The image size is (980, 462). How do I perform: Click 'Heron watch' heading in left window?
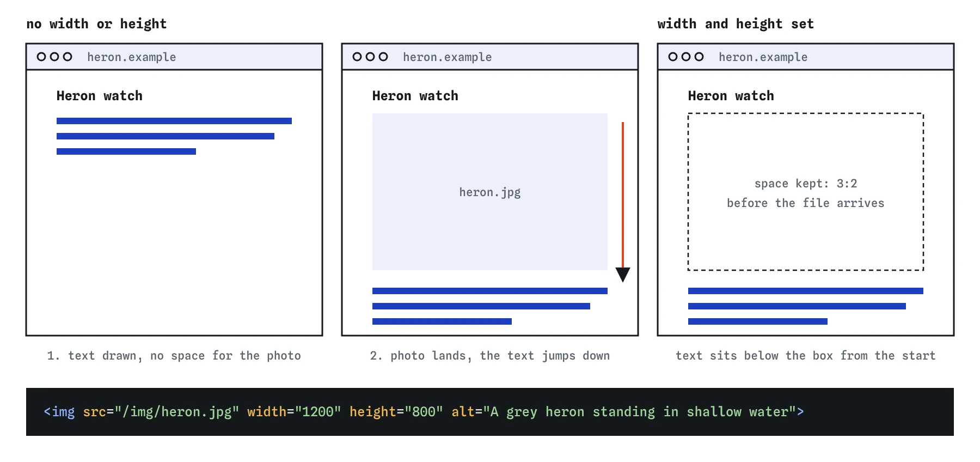[x=100, y=96]
